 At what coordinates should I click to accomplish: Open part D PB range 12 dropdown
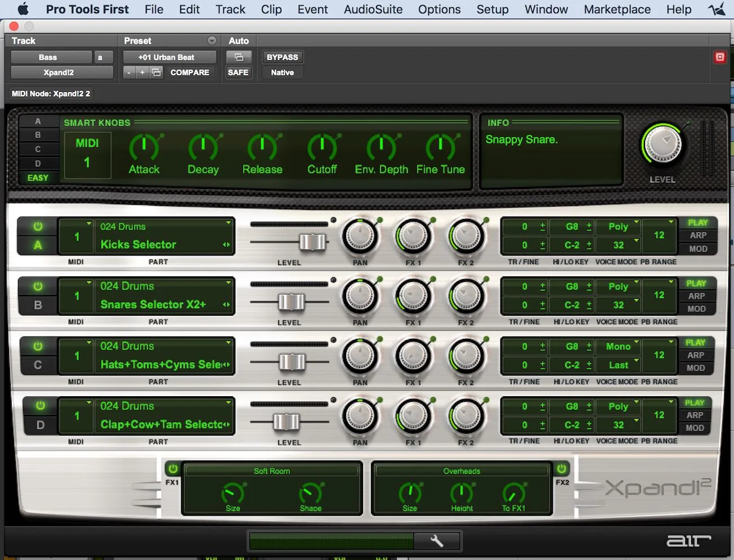(659, 415)
